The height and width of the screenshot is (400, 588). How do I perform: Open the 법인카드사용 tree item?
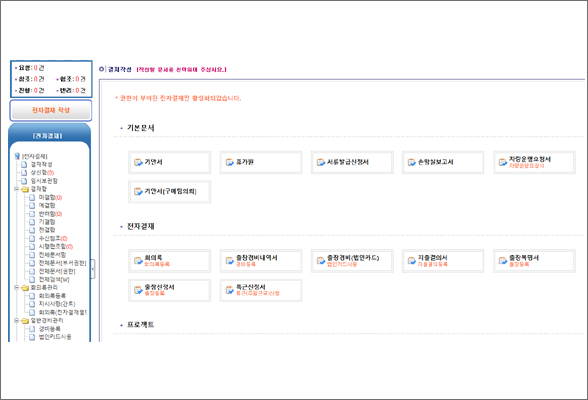55,337
